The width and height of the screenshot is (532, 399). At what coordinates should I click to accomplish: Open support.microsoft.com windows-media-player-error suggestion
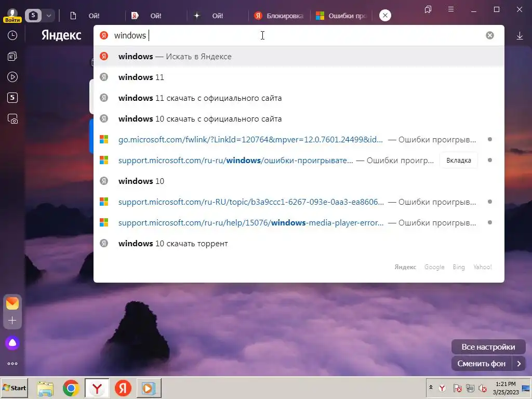coord(299,222)
